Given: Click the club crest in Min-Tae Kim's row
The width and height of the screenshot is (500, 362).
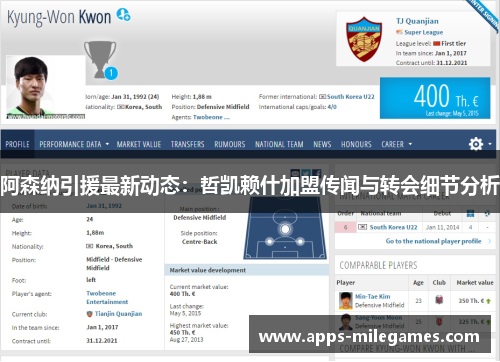Looking at the screenshot, I should pyautogui.click(x=439, y=300).
